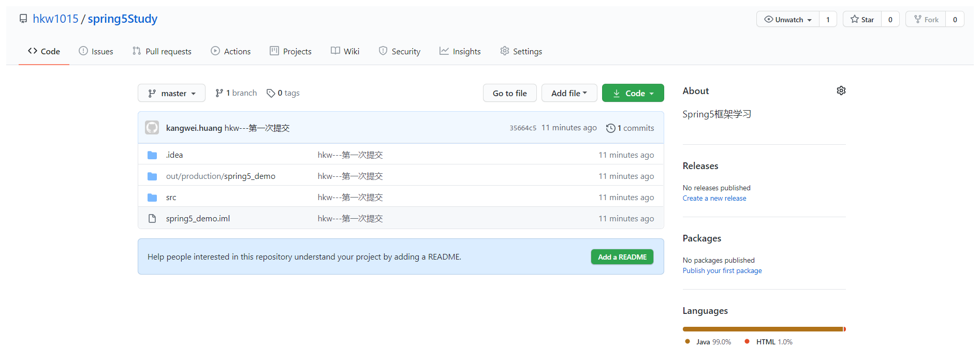Go to the Actions tab
This screenshot has height=363, width=980.
pos(231,51)
